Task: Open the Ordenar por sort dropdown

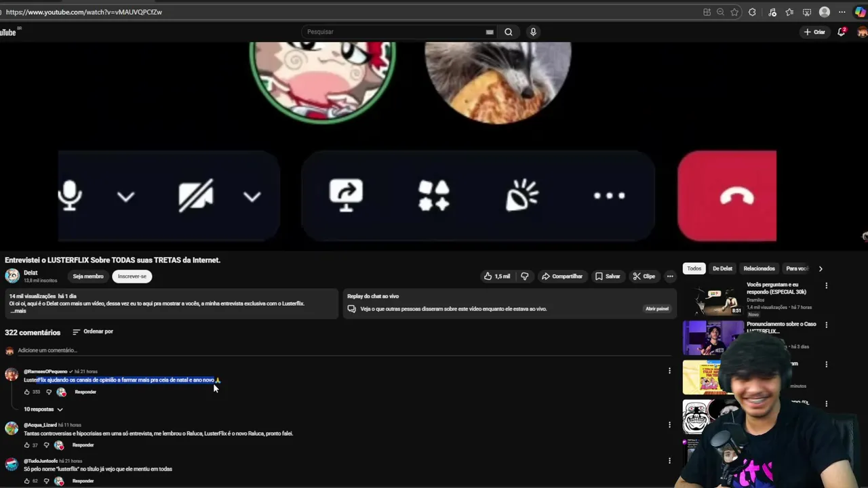Action: (93, 331)
